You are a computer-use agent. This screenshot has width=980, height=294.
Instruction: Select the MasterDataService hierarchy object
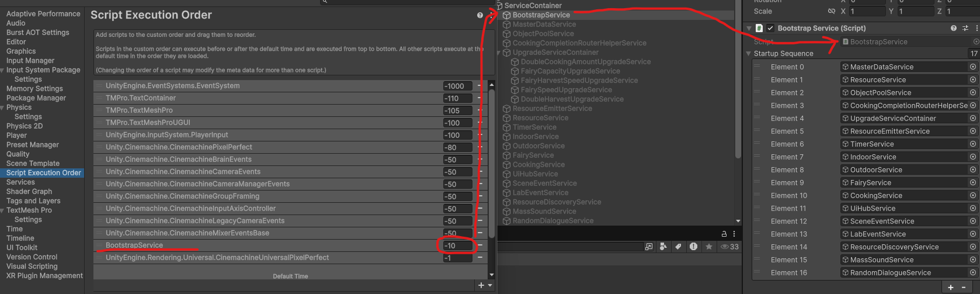point(544,25)
